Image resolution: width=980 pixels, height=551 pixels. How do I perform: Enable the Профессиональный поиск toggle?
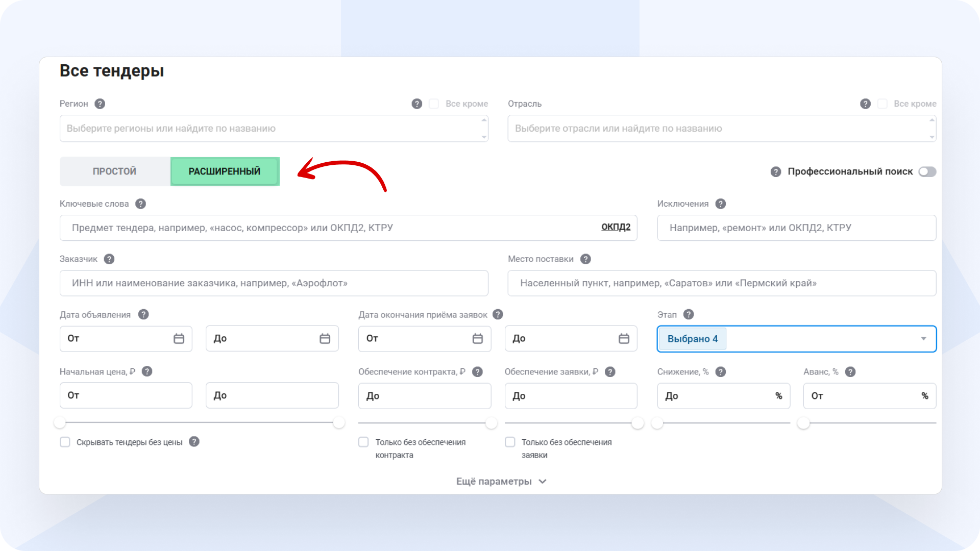tap(927, 172)
